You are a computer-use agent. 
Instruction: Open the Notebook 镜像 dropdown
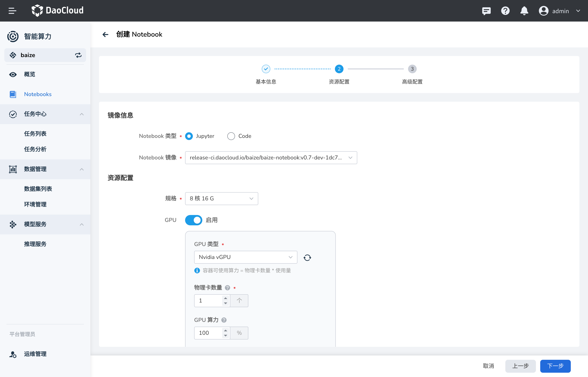pyautogui.click(x=271, y=158)
